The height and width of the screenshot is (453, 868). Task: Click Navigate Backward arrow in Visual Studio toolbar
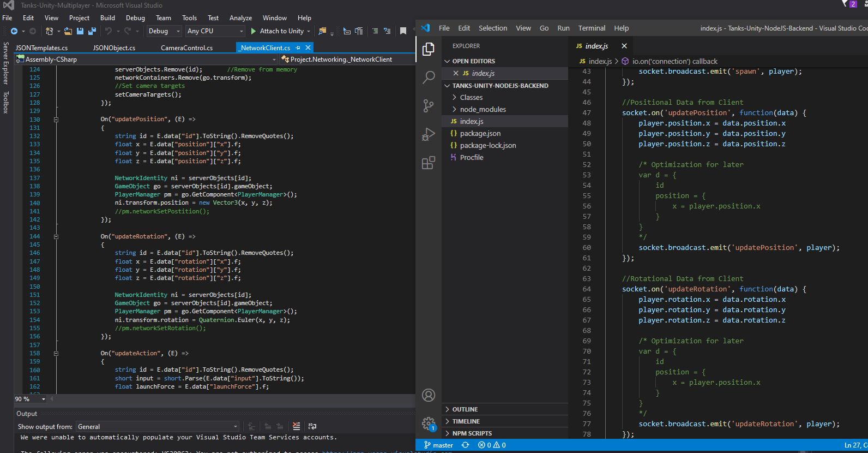tap(14, 31)
